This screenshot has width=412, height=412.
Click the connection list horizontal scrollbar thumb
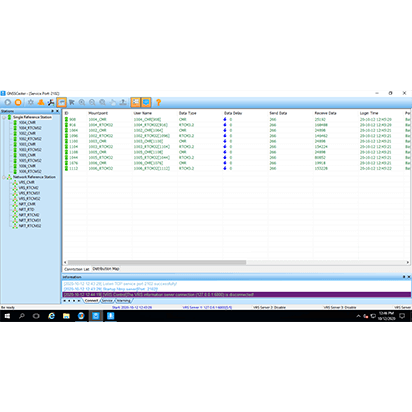(157, 262)
